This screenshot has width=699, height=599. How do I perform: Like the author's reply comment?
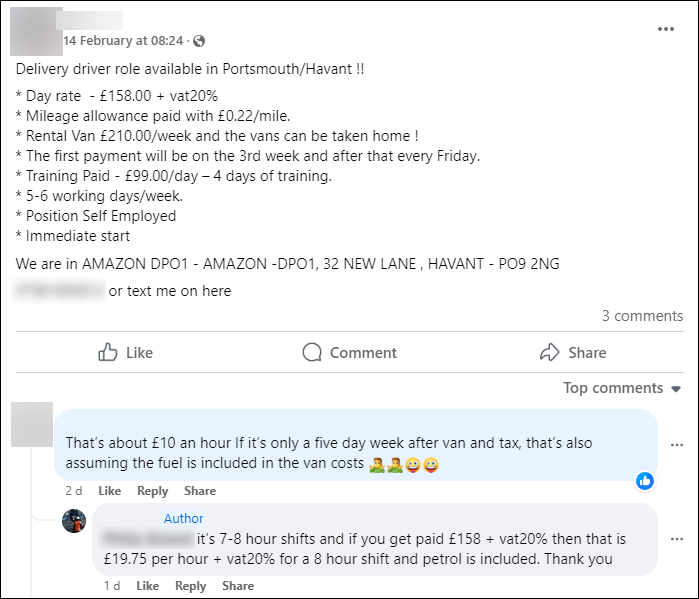[x=148, y=586]
